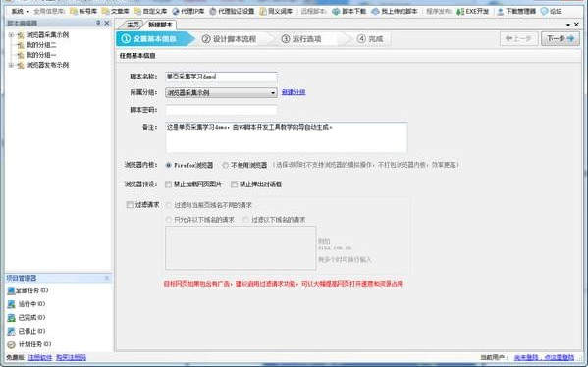
Task: Switch to the 新建脚本 tab
Action: pyautogui.click(x=161, y=25)
